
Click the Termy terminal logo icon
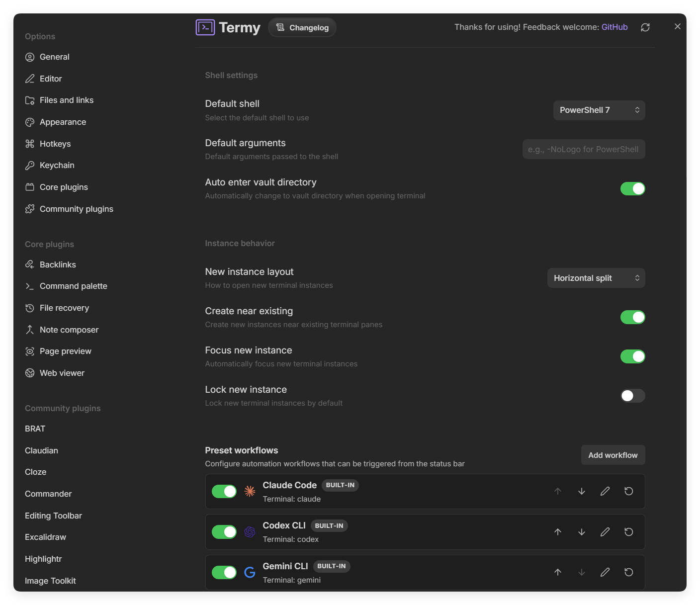205,27
